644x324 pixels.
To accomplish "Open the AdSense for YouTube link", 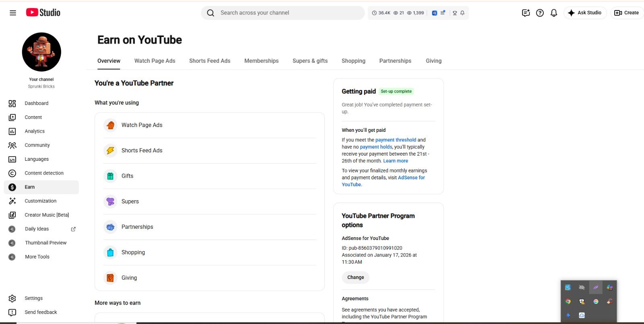I will click(x=383, y=181).
